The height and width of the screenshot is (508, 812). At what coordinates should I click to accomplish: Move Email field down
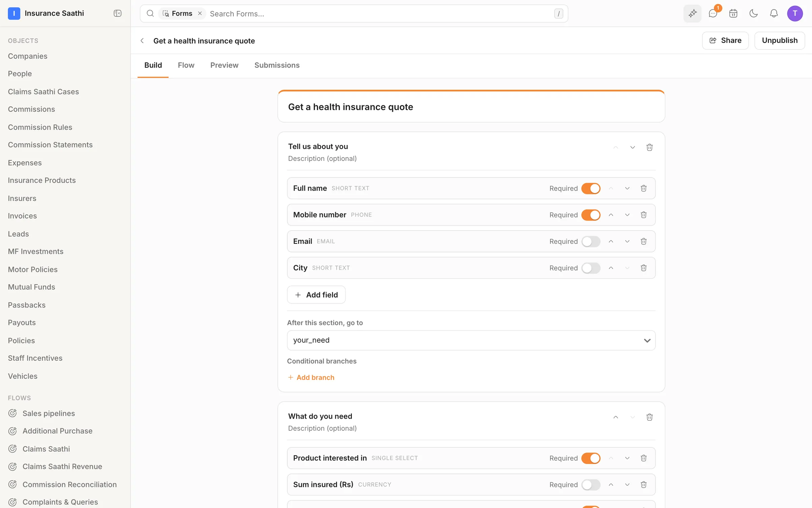pyautogui.click(x=627, y=241)
